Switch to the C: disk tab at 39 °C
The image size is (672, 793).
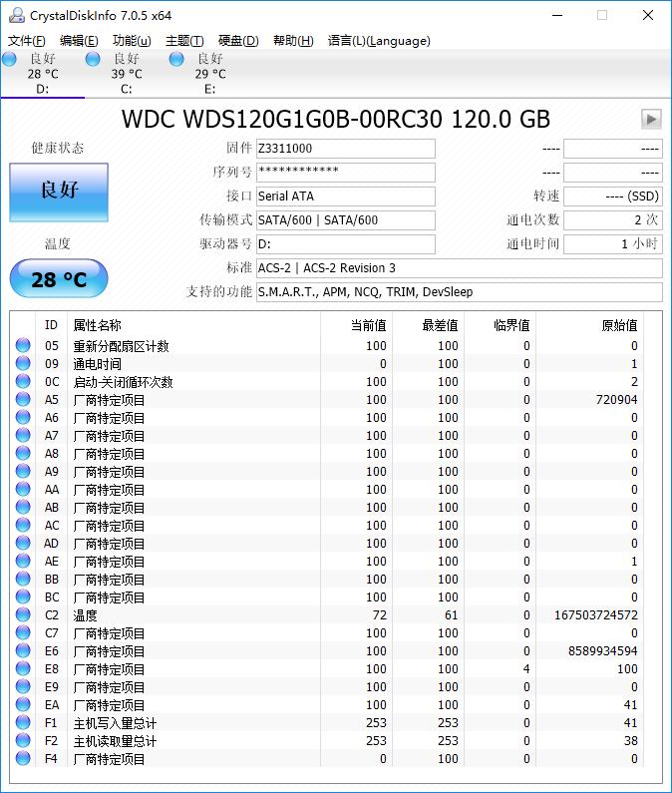coord(127,74)
